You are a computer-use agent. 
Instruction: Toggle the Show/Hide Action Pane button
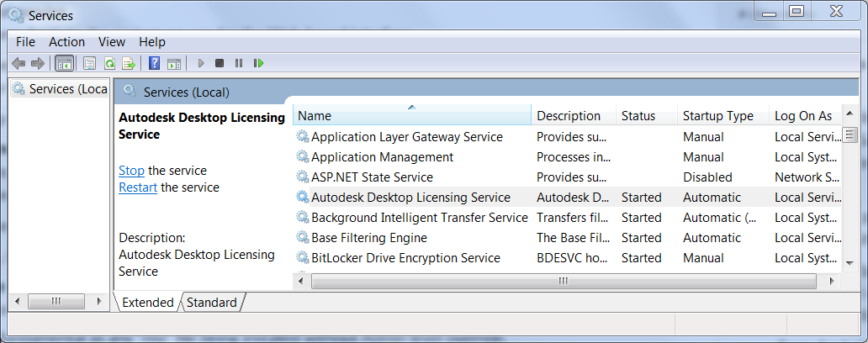(174, 63)
